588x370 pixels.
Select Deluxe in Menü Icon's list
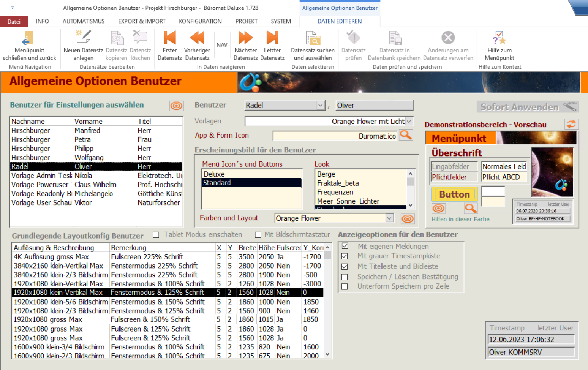pyautogui.click(x=214, y=174)
